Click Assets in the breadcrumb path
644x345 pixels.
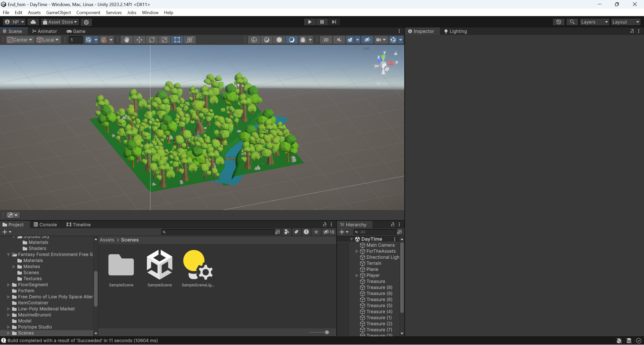click(x=107, y=240)
